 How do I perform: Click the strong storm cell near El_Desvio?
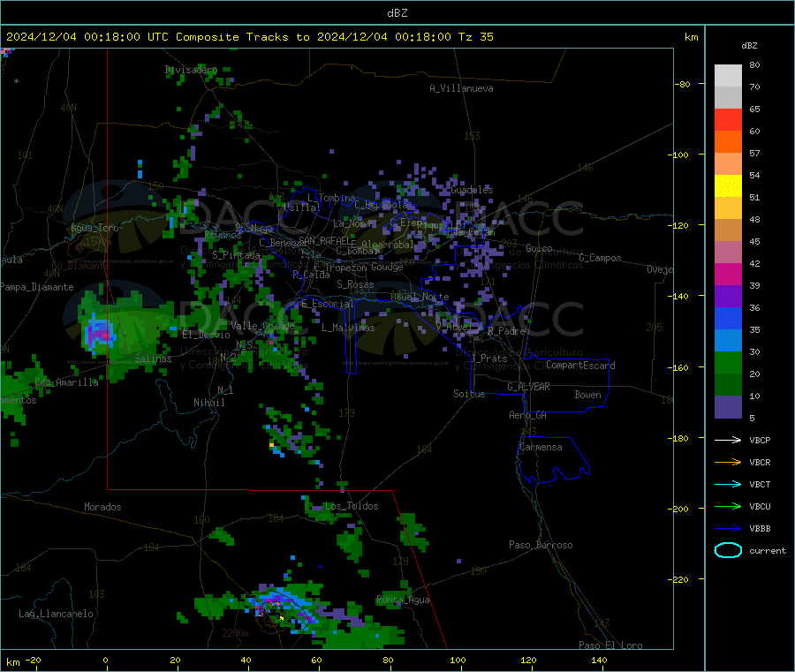(99, 333)
